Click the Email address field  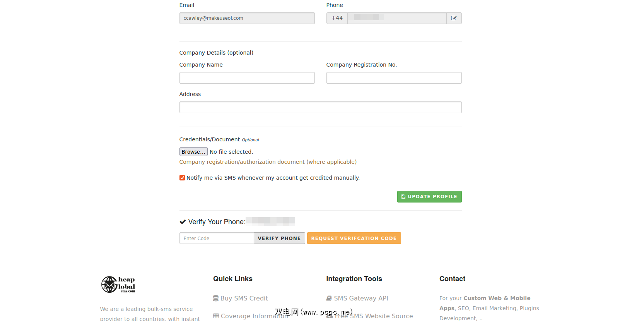pyautogui.click(x=247, y=18)
